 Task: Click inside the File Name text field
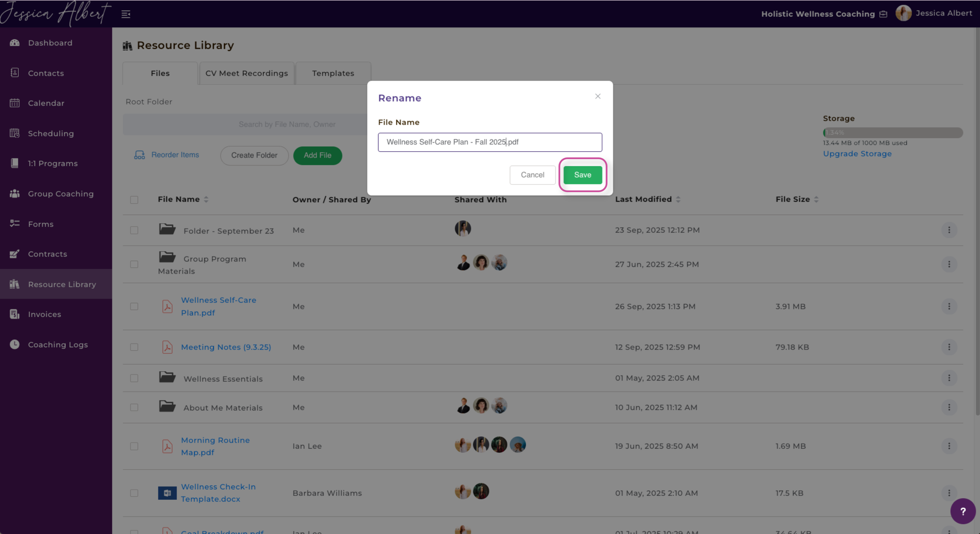[x=490, y=142]
